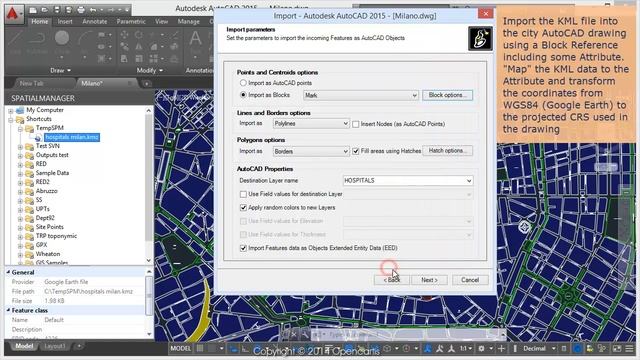Image resolution: width=640 pixels, height=360 pixels.
Task: Select the Array tool in Modify panel
Action: pyautogui.click(x=154, y=58)
